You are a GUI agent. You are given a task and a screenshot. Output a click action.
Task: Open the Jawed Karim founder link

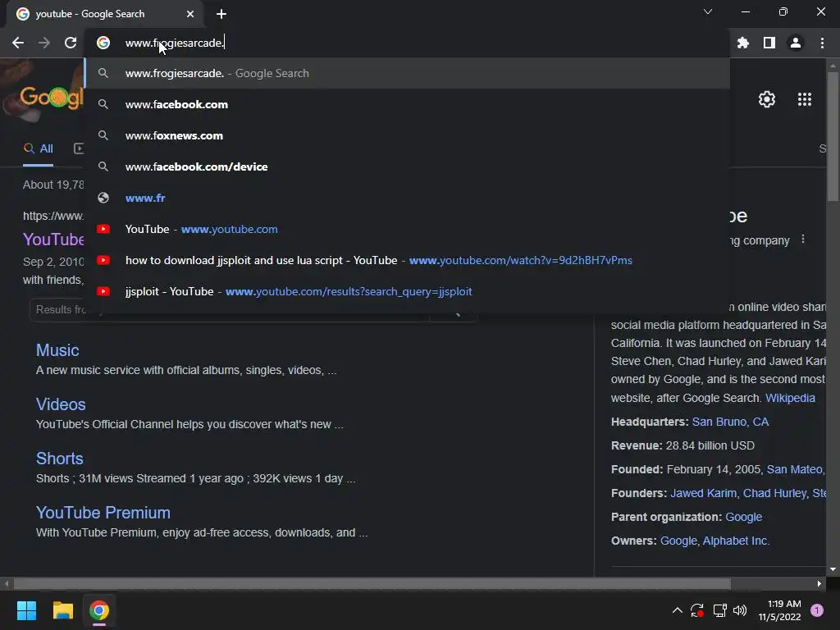[703, 493]
